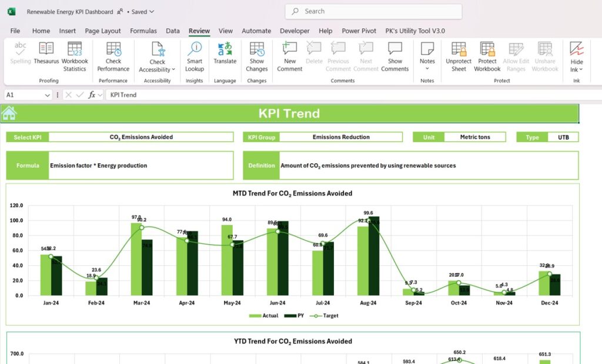This screenshot has height=364, width=602.
Task: Open the Select KPI dropdown cell
Action: (141, 137)
